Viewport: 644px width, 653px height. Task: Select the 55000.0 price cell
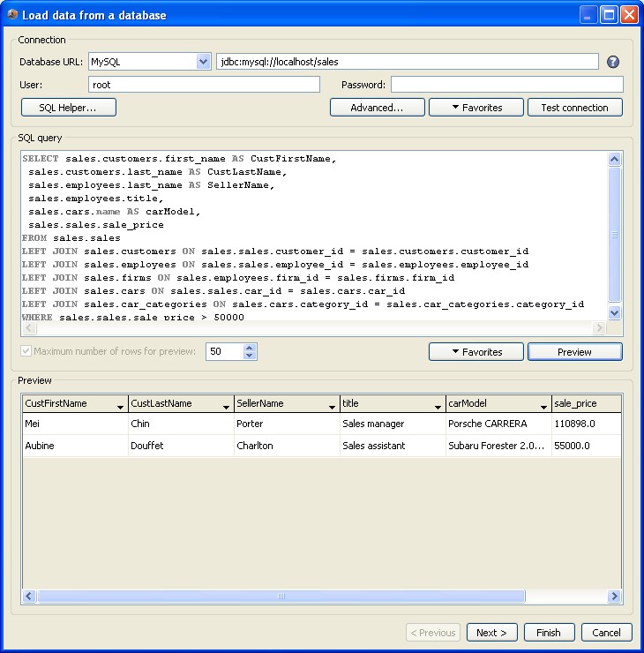point(587,446)
